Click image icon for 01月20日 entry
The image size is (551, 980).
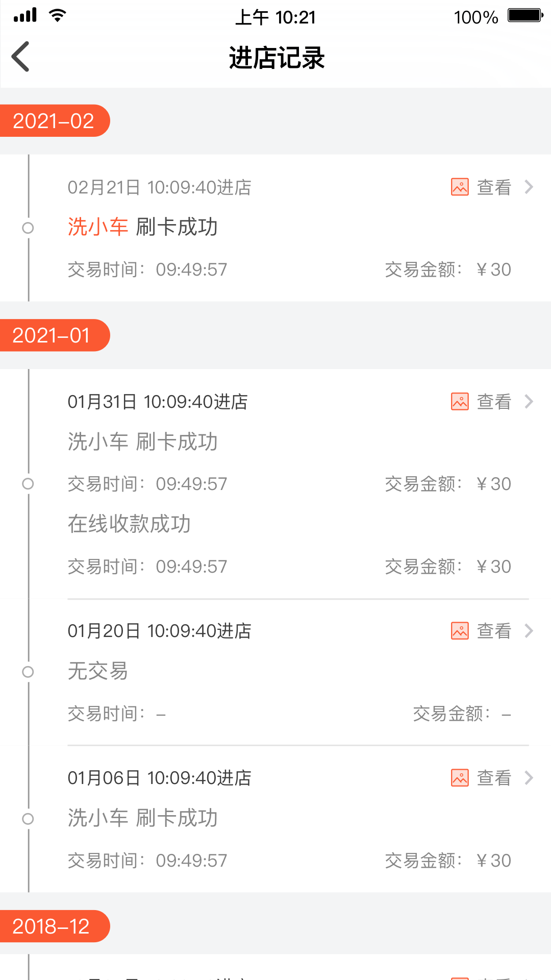[460, 631]
